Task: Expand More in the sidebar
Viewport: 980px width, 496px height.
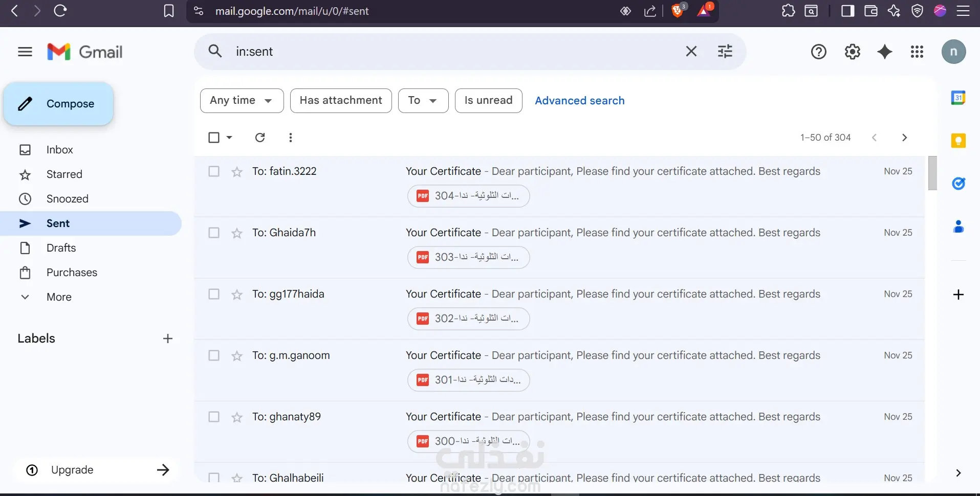Action: coord(59,297)
